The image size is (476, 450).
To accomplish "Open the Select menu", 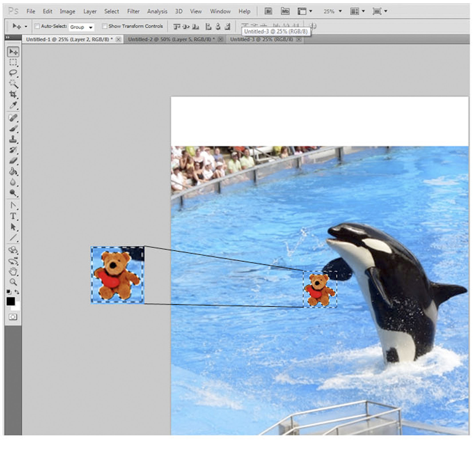I will click(112, 11).
